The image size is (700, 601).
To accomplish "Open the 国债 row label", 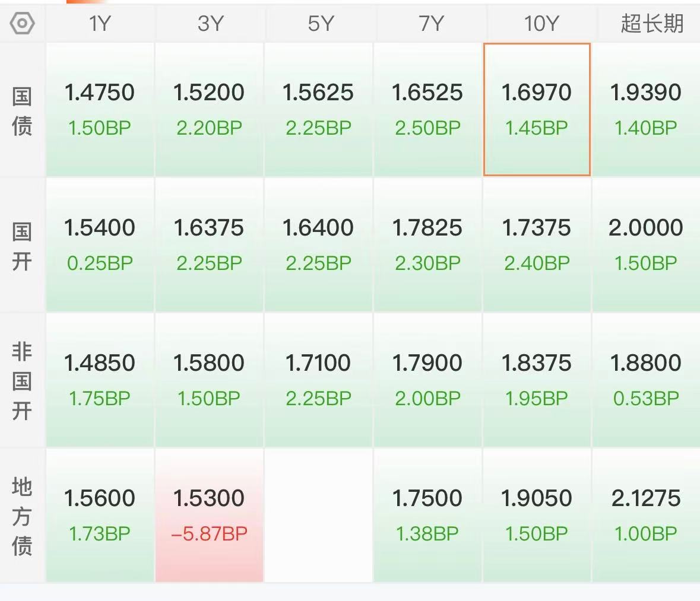I will click(x=22, y=111).
